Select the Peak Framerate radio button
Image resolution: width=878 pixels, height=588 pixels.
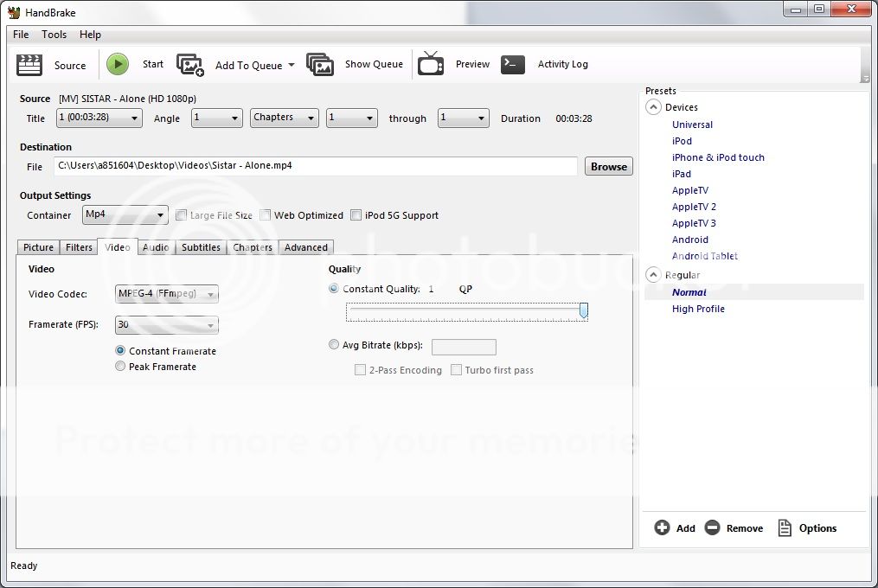(x=121, y=367)
